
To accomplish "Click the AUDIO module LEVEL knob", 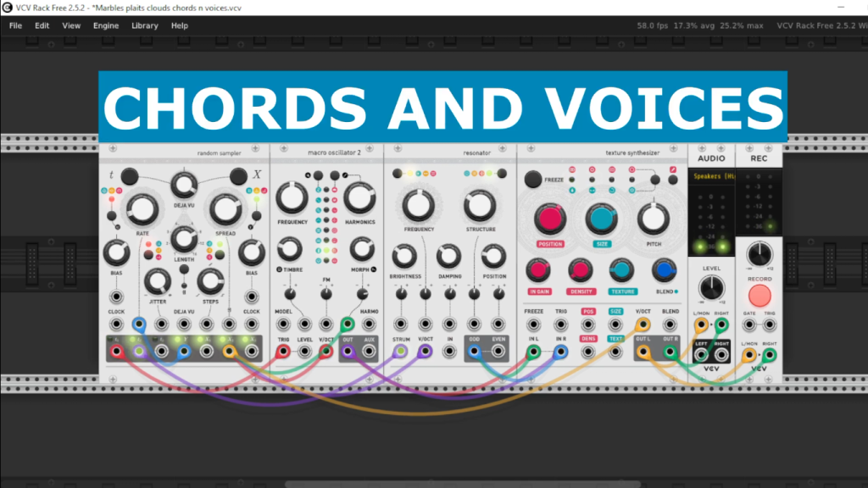I will click(x=711, y=288).
